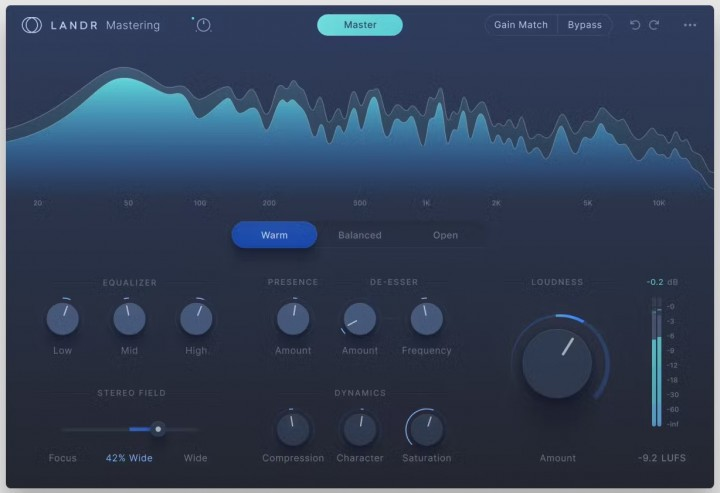Select the Balanced style
This screenshot has width=720, height=493.
(360, 235)
